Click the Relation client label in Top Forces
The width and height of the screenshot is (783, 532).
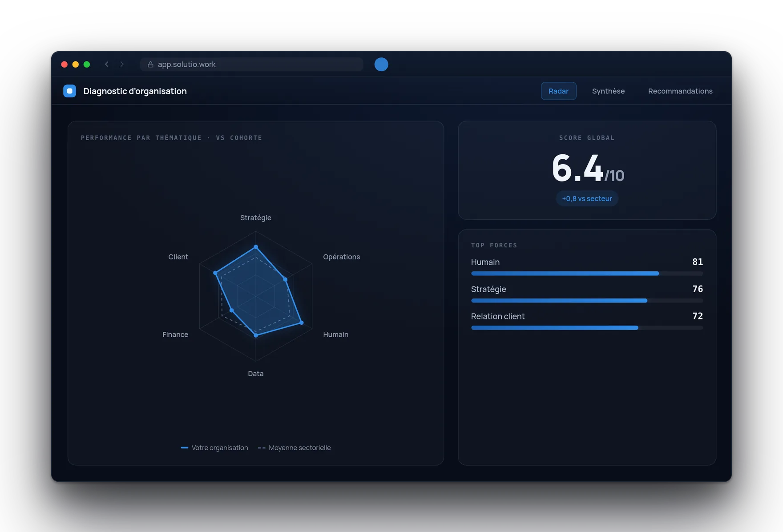point(498,316)
